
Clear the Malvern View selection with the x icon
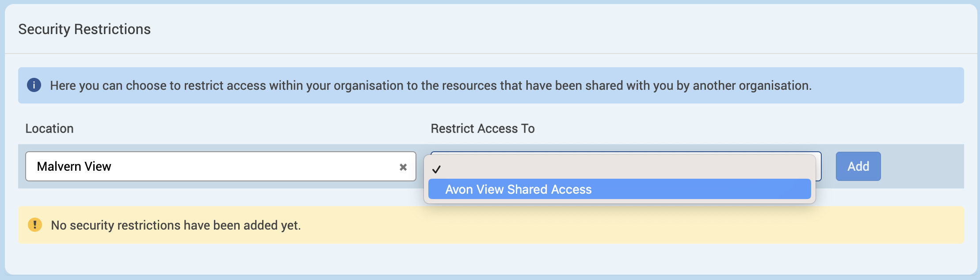(x=403, y=167)
